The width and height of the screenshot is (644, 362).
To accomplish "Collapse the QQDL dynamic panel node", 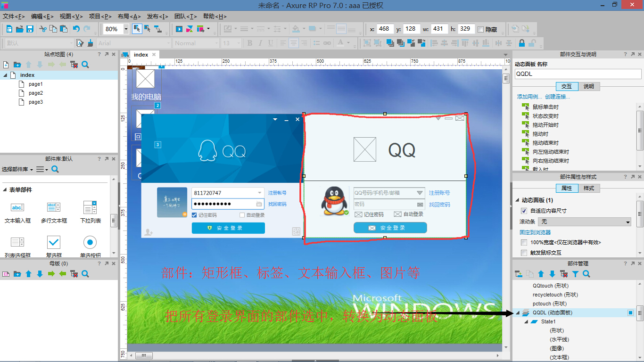I will [518, 313].
